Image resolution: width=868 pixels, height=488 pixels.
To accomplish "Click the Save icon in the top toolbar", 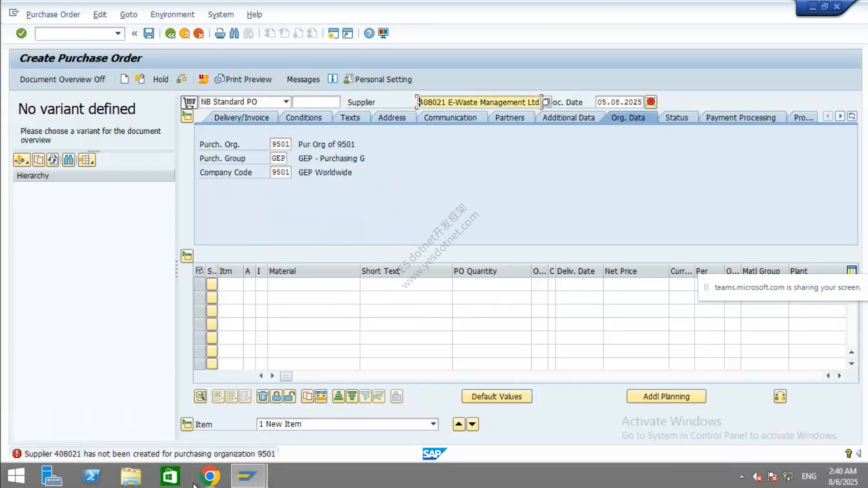I will pos(149,33).
